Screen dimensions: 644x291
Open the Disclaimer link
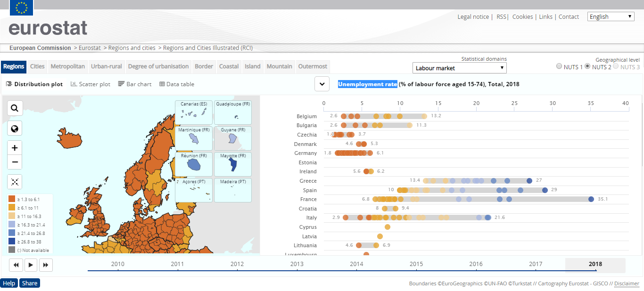click(x=627, y=283)
